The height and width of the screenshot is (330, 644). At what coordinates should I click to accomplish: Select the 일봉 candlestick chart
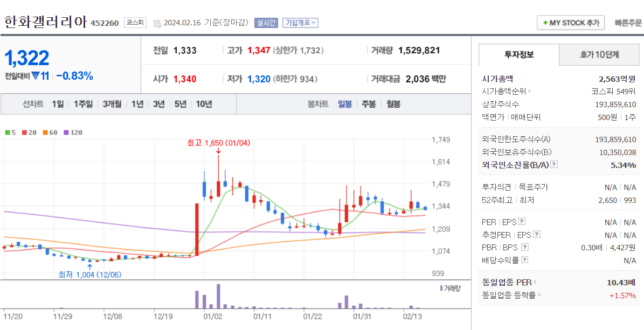(344, 104)
